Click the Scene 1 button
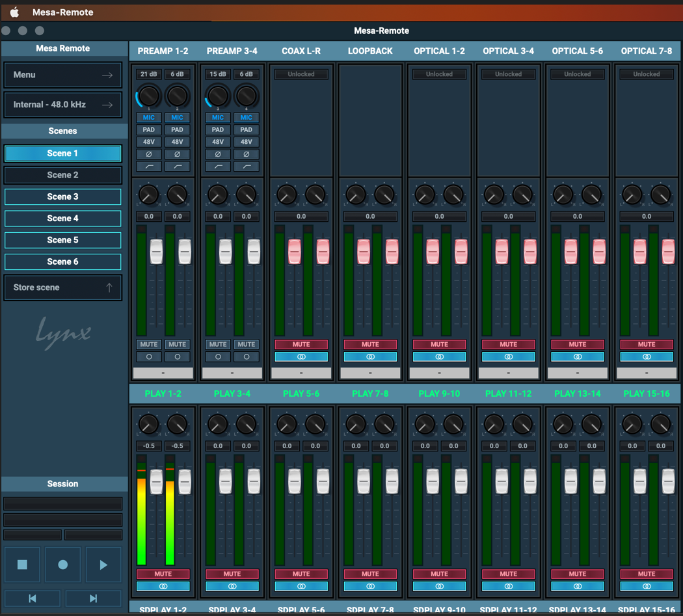Viewport: 683px width, 616px height. (62, 154)
